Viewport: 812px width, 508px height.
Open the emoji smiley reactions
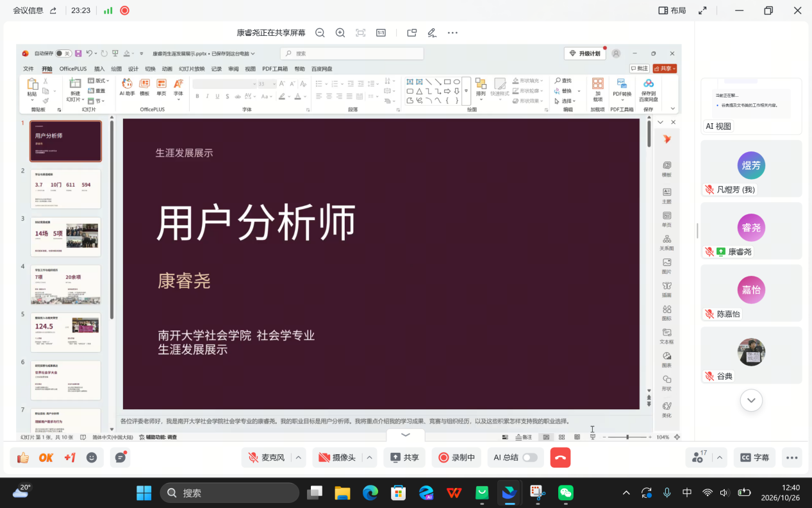pyautogui.click(x=92, y=457)
